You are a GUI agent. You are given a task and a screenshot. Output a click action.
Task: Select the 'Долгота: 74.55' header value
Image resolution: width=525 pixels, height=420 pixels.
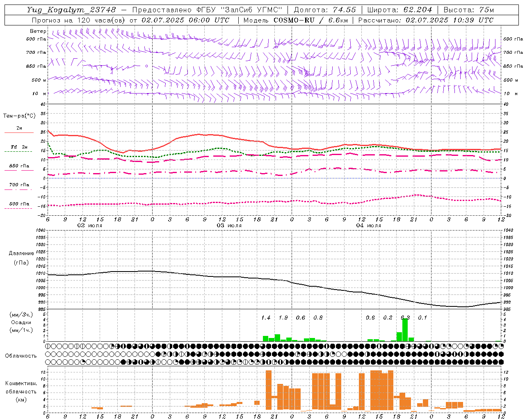(x=325, y=10)
